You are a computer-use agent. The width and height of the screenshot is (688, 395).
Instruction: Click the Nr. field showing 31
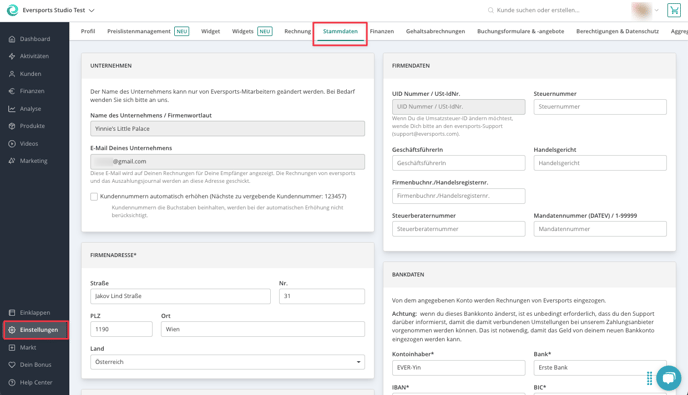coord(322,296)
